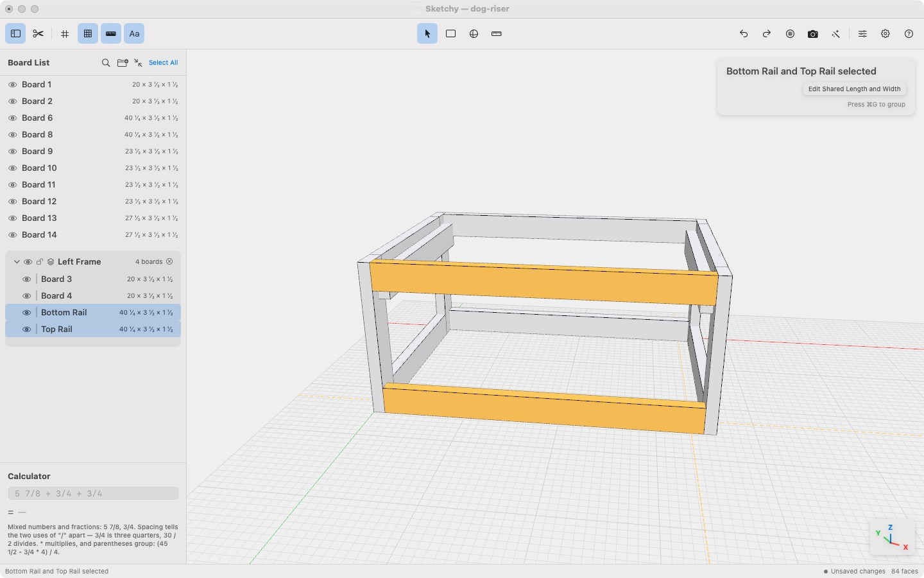Click the redo arrow icon
The width and height of the screenshot is (924, 578).
[767, 33]
